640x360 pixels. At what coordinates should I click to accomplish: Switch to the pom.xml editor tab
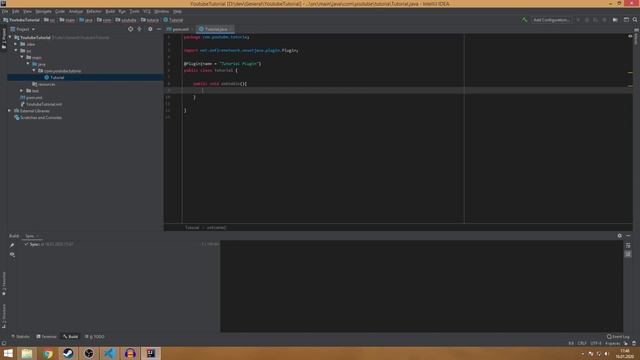coord(180,29)
